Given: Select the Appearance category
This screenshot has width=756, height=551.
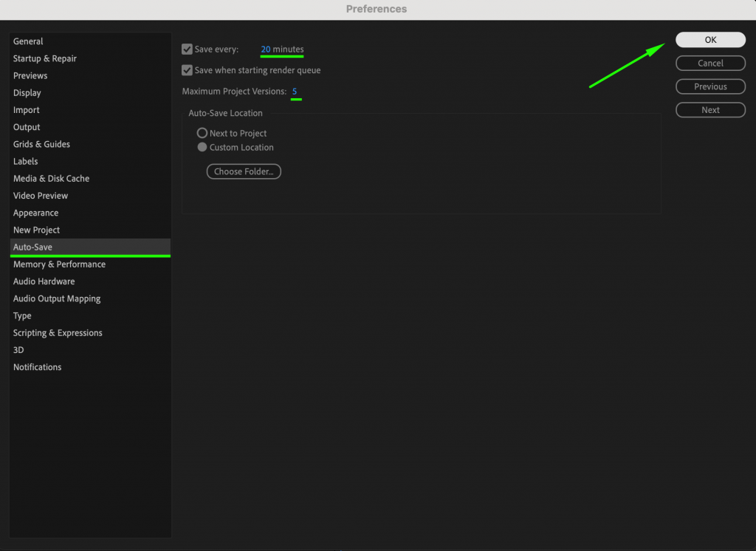Looking at the screenshot, I should tap(35, 213).
